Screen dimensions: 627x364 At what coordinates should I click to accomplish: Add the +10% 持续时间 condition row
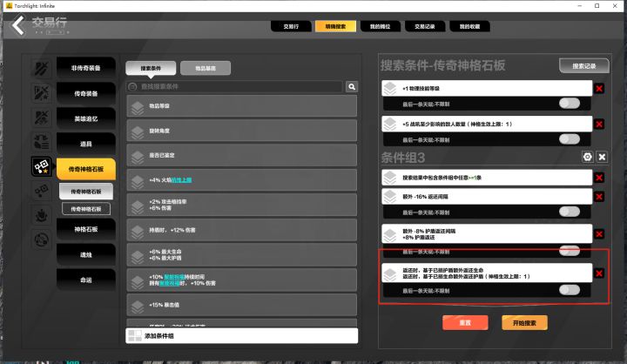[x=241, y=280]
